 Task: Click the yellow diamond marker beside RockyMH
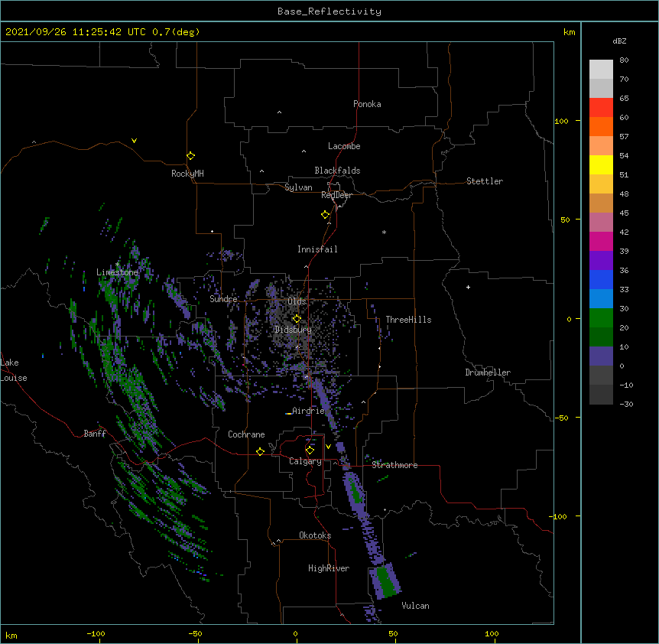190,156
